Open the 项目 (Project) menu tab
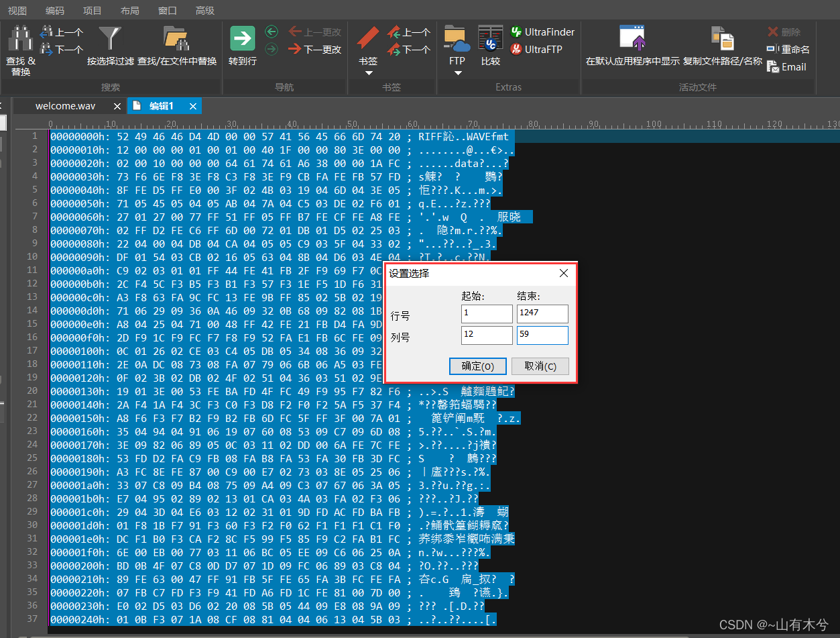 coord(93,10)
